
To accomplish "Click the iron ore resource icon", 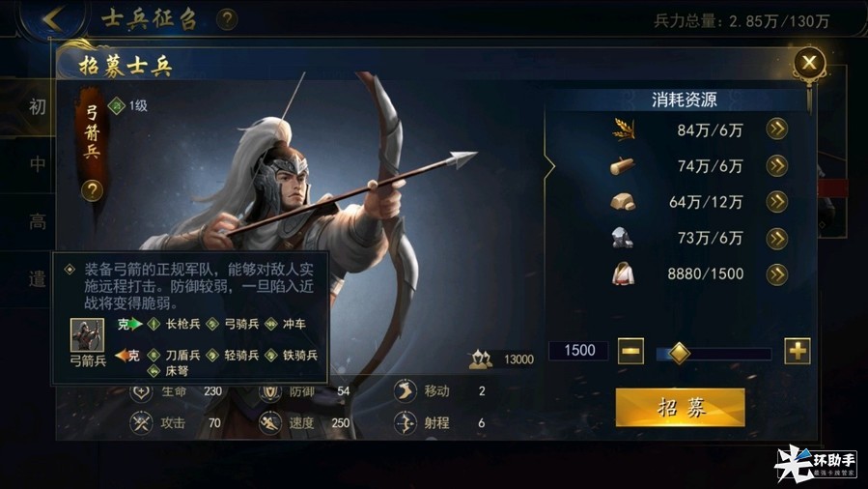I will 622,238.
